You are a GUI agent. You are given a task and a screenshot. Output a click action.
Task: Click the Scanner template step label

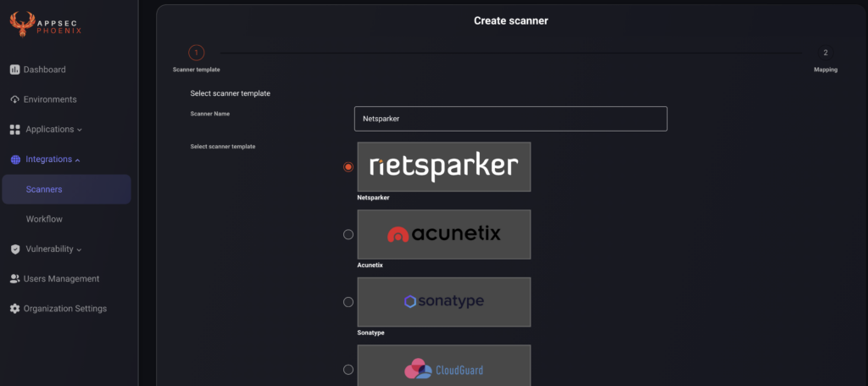pyautogui.click(x=197, y=70)
